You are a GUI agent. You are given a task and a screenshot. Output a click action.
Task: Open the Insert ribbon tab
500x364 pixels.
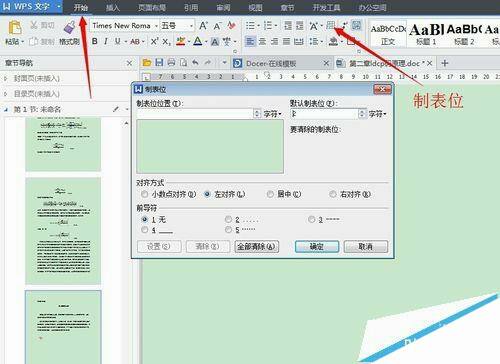[x=113, y=7]
